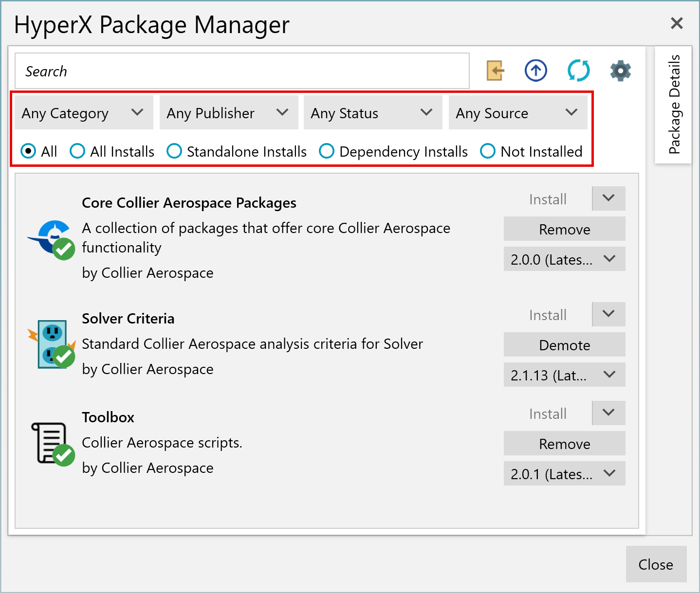Remove the Toolbox package
700x593 pixels.
(x=565, y=443)
